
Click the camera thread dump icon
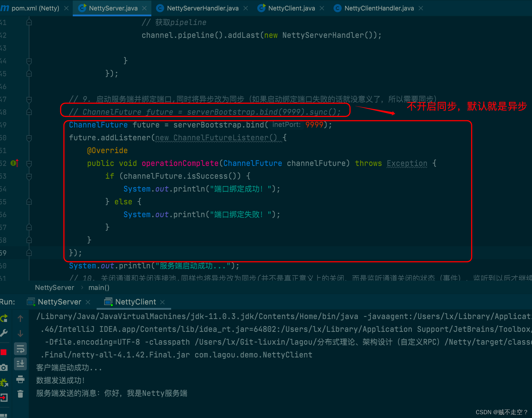[4, 367]
